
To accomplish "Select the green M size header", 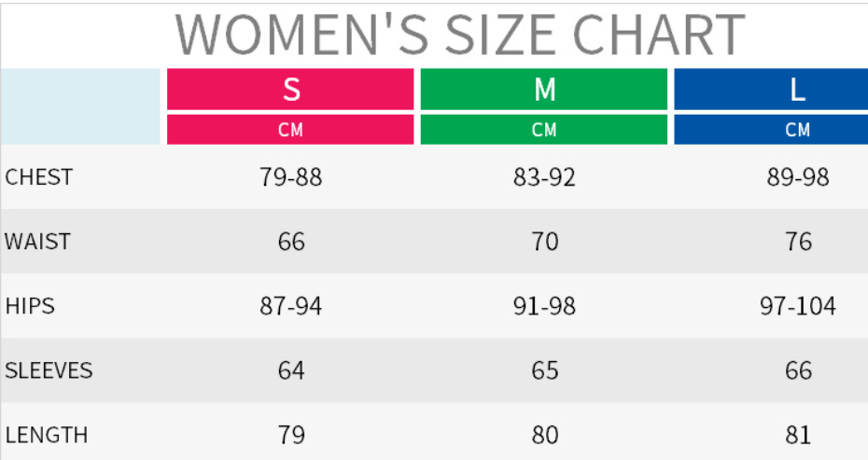I will 544,90.
